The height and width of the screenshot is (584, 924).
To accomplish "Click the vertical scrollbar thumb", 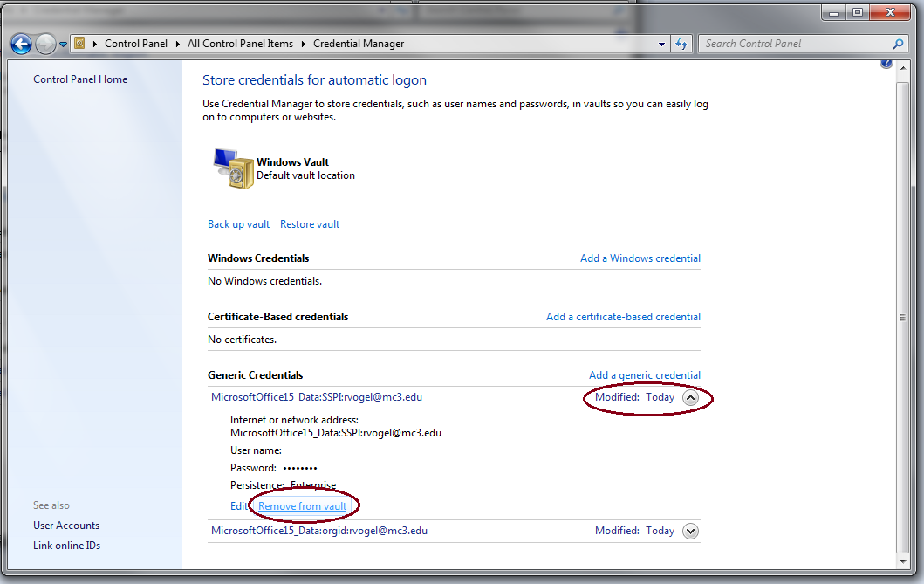I will point(903,317).
